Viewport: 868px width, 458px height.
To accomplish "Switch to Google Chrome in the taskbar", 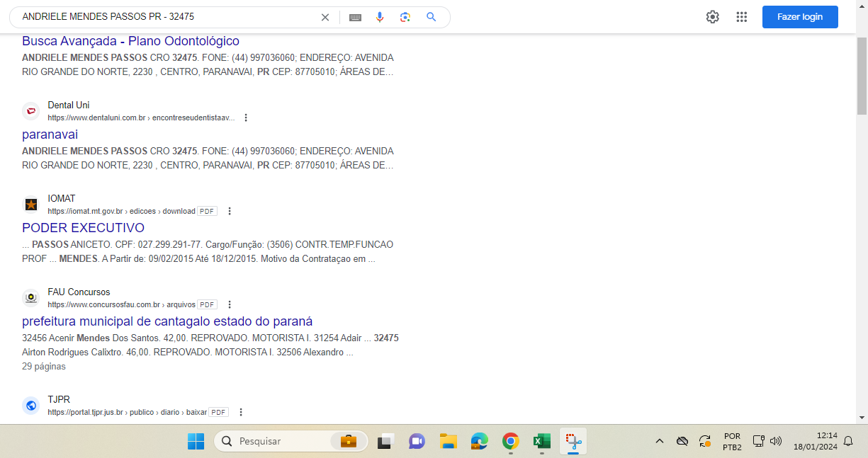I will click(x=510, y=441).
